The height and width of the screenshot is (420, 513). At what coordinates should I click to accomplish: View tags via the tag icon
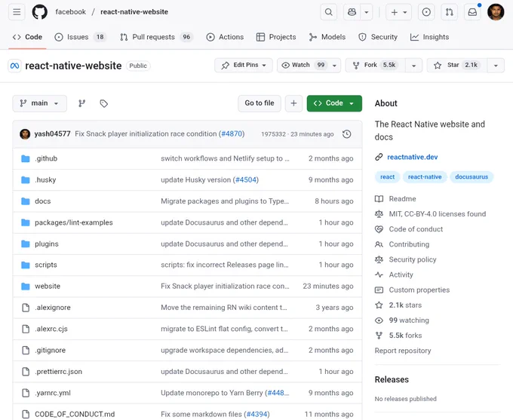pyautogui.click(x=103, y=103)
